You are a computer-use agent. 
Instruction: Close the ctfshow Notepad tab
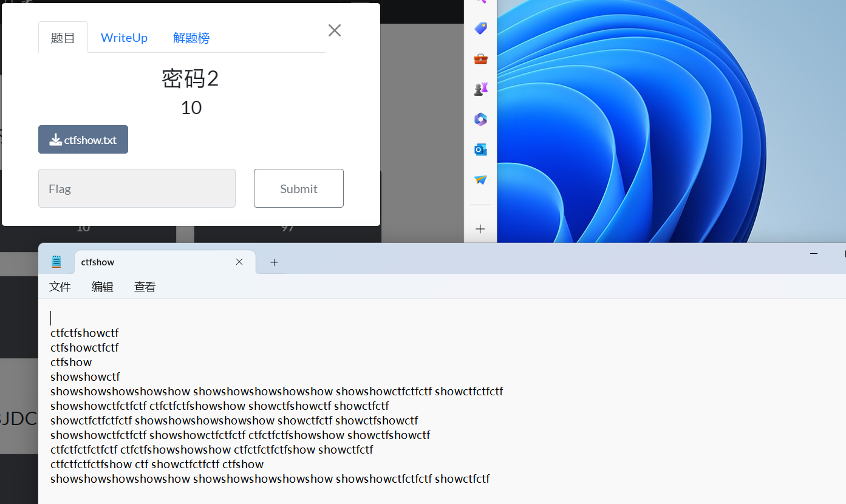(239, 262)
